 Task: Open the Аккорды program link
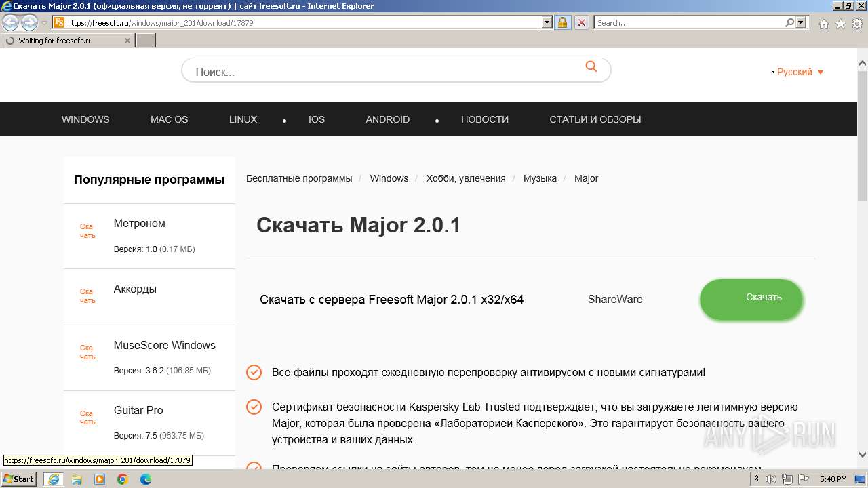(135, 289)
